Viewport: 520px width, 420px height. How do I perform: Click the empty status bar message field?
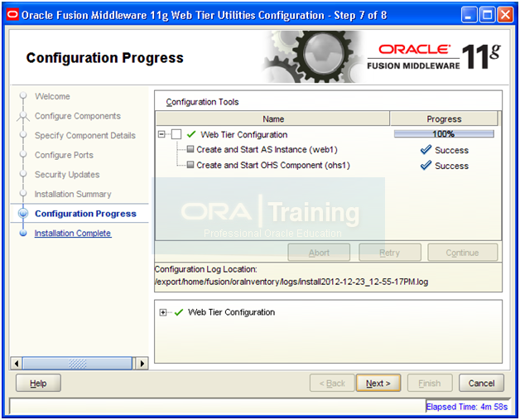click(x=218, y=407)
